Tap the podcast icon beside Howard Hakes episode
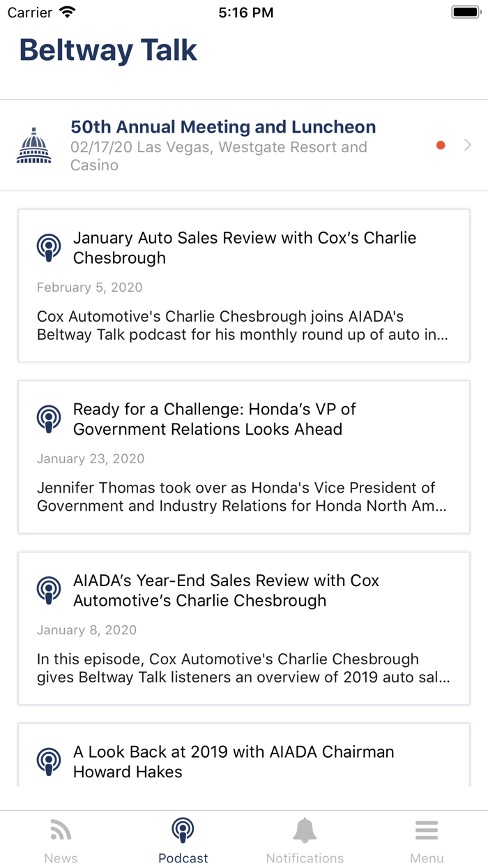 point(48,761)
